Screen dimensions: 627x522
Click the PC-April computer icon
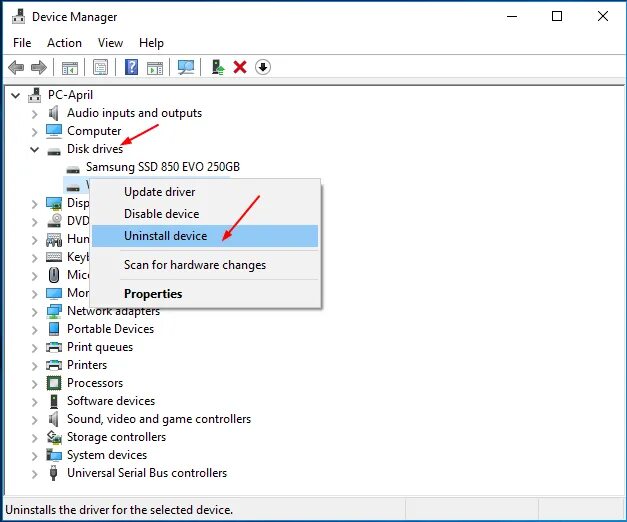click(x=35, y=95)
